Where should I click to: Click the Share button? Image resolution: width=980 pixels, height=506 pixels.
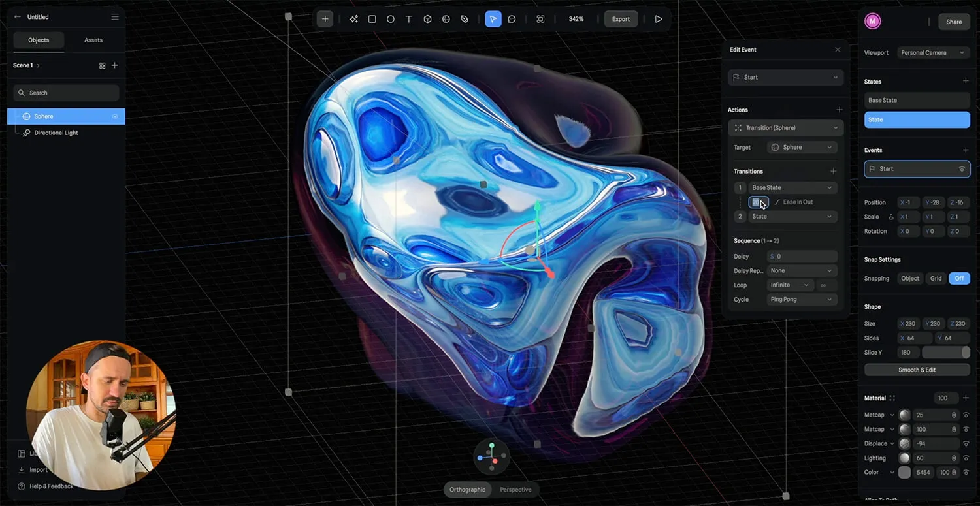tap(954, 22)
